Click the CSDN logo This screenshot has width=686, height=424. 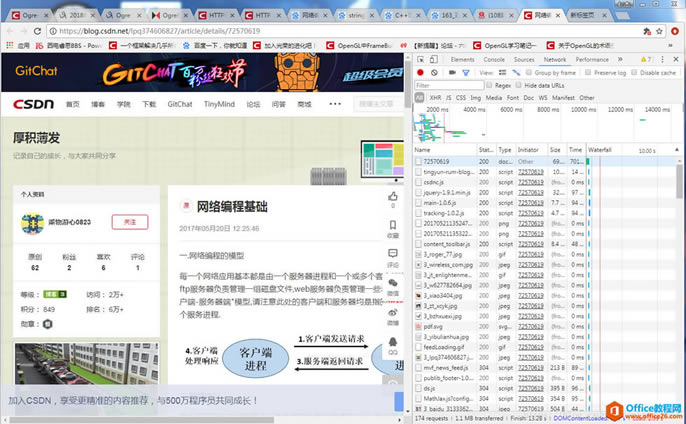click(x=34, y=104)
